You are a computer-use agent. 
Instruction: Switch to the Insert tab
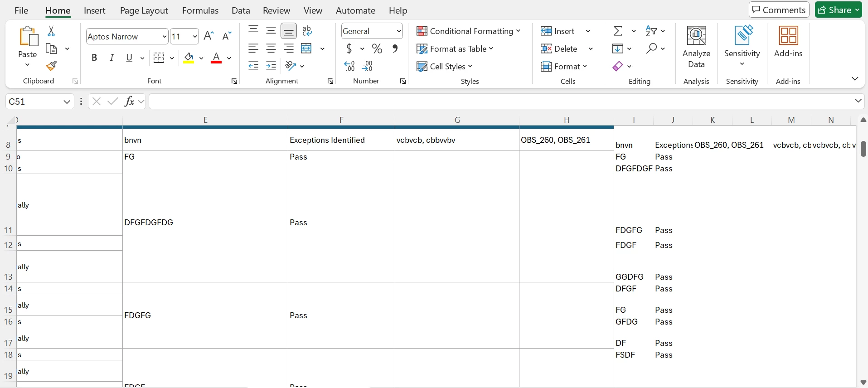pos(95,10)
